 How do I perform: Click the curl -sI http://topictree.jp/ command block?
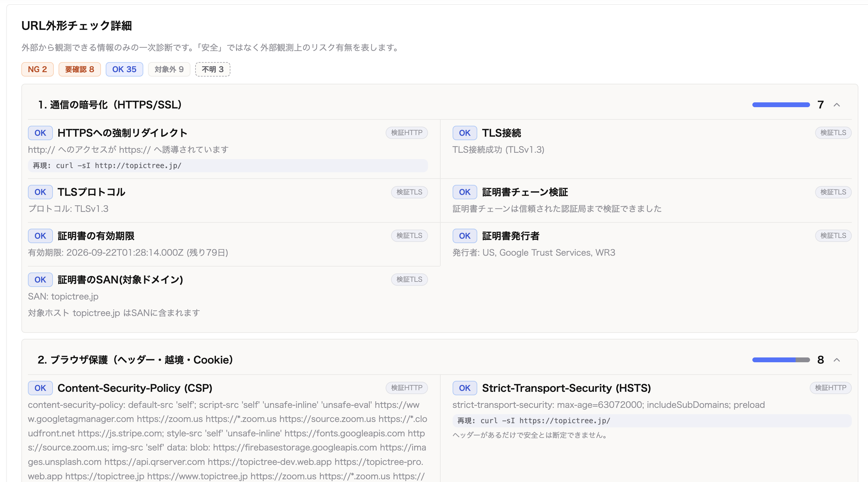(x=228, y=166)
